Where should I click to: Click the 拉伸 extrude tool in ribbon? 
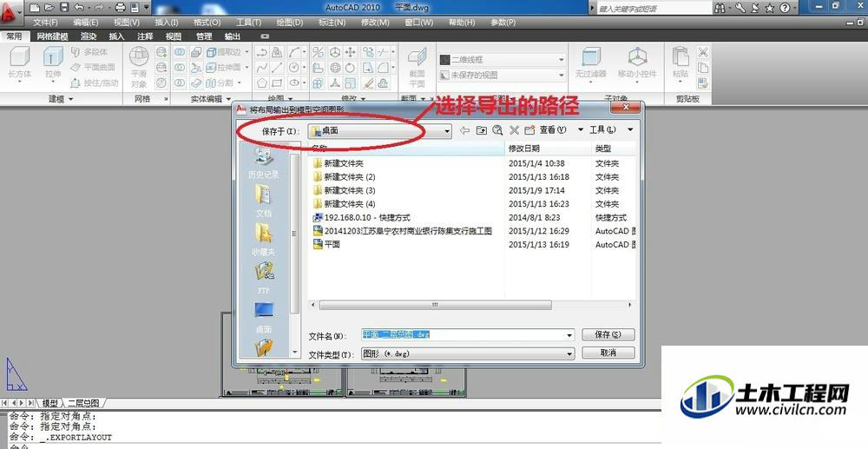[x=53, y=63]
